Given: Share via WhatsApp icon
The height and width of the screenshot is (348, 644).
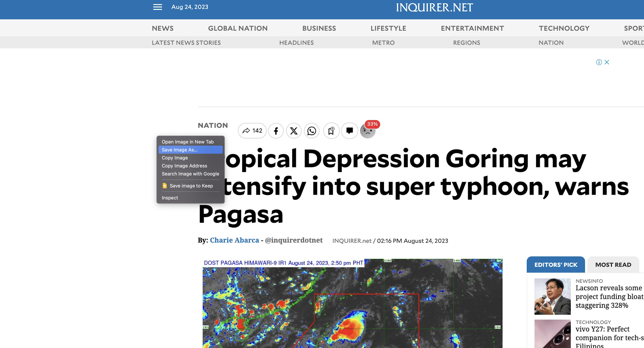Looking at the screenshot, I should (x=312, y=130).
